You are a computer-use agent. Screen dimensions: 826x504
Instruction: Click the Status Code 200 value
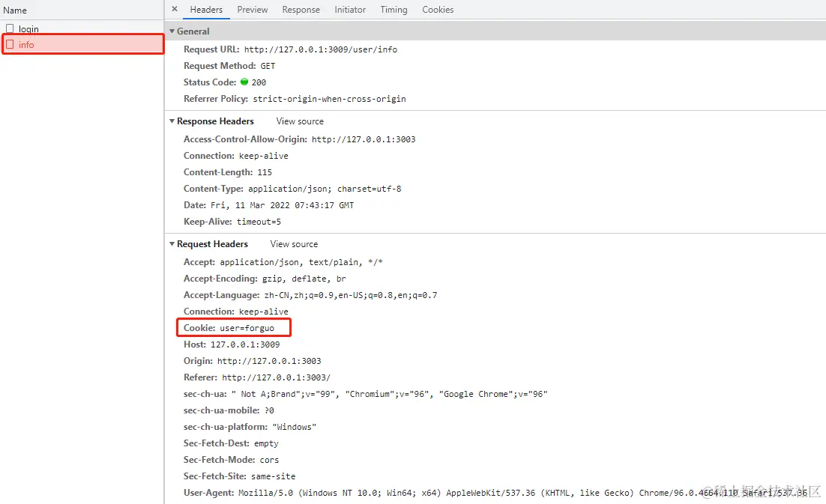(x=259, y=82)
